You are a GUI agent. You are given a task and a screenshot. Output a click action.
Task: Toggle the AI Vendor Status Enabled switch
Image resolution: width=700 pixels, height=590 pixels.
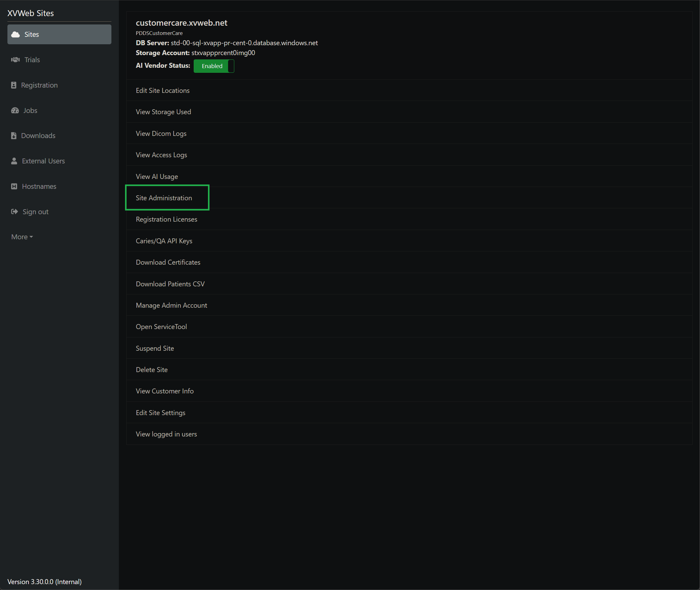tap(214, 66)
